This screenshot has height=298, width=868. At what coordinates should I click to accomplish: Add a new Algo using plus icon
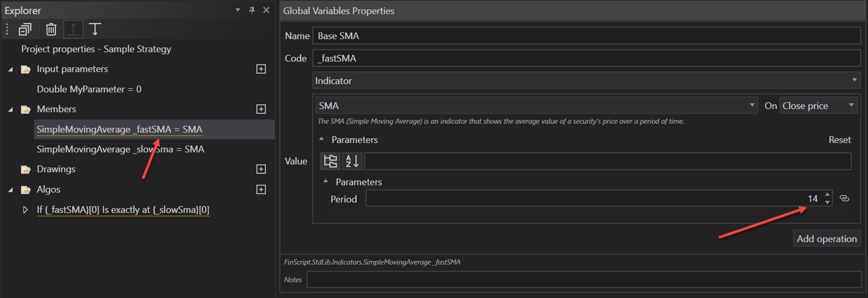261,190
